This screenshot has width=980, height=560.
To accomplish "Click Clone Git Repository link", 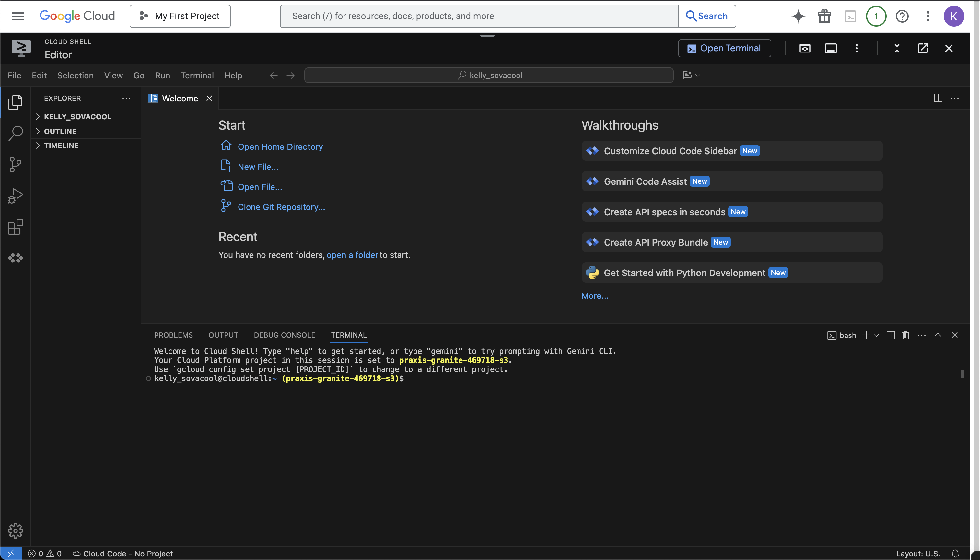I will point(281,207).
